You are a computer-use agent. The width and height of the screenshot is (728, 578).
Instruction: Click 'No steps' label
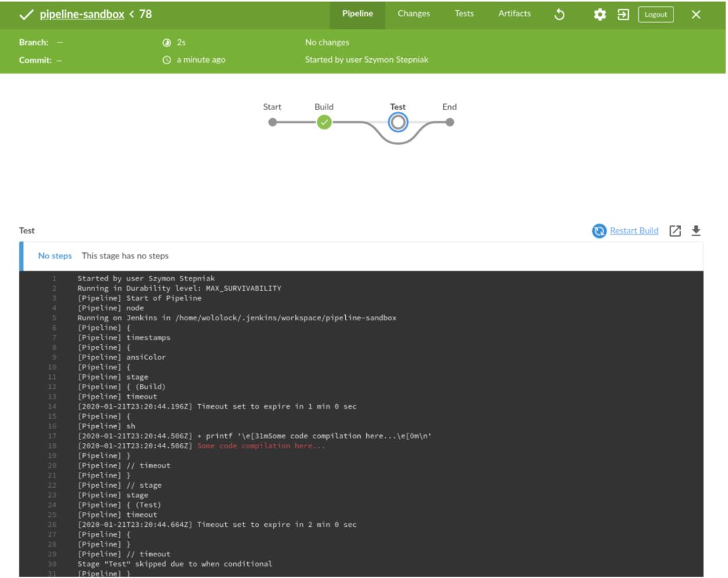[55, 256]
